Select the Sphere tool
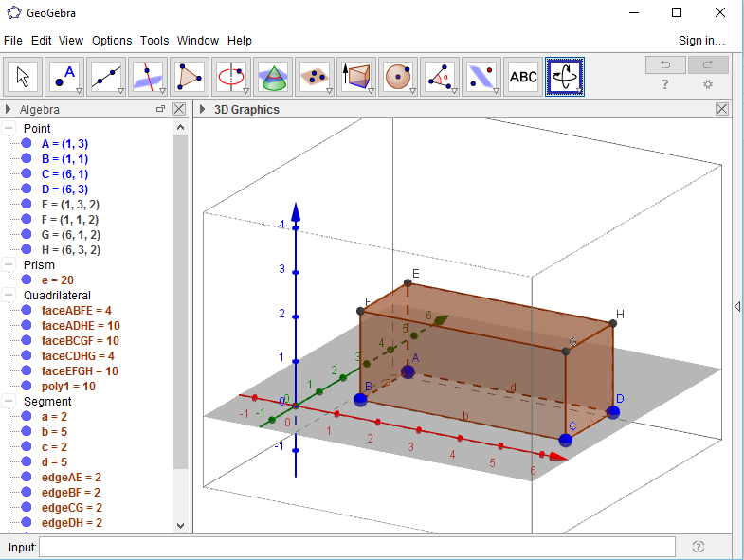744x560 pixels. (x=398, y=77)
